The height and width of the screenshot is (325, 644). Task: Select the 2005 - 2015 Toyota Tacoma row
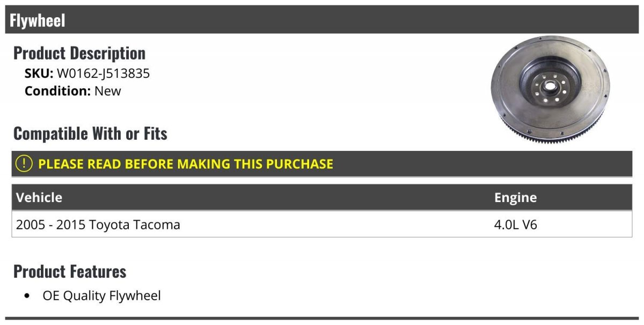[x=322, y=224]
